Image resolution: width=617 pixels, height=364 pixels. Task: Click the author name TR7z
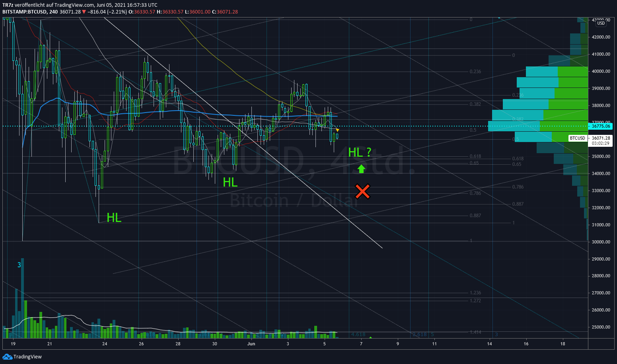(8, 5)
